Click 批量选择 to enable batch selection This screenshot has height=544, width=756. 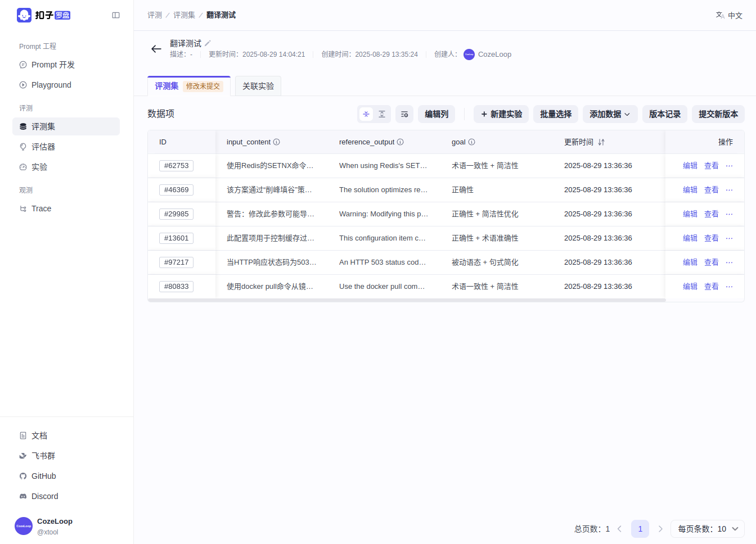555,114
